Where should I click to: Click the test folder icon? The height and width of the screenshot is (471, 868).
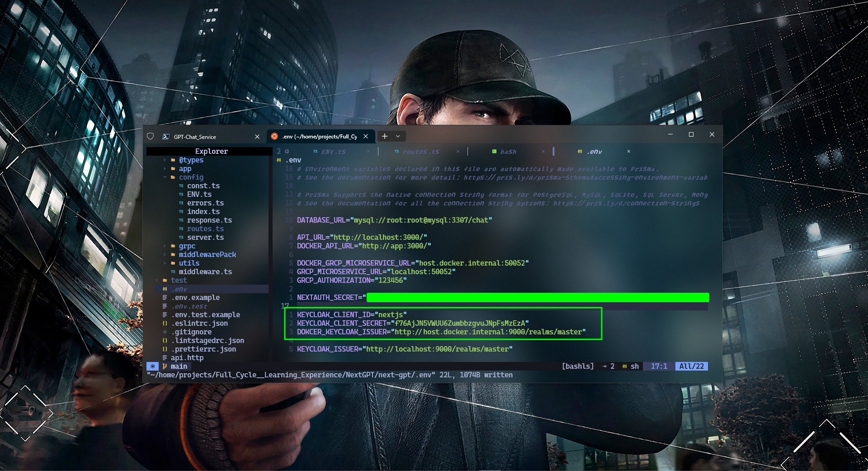(x=165, y=281)
